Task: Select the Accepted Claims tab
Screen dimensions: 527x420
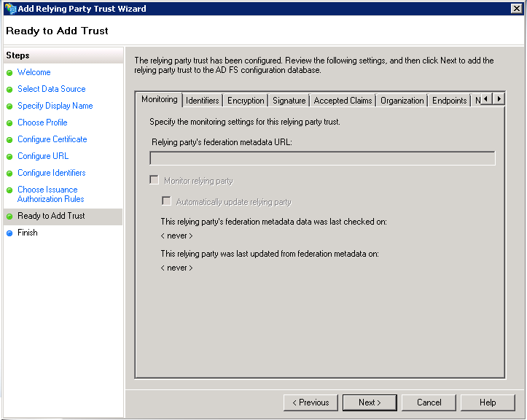Action: (x=343, y=101)
